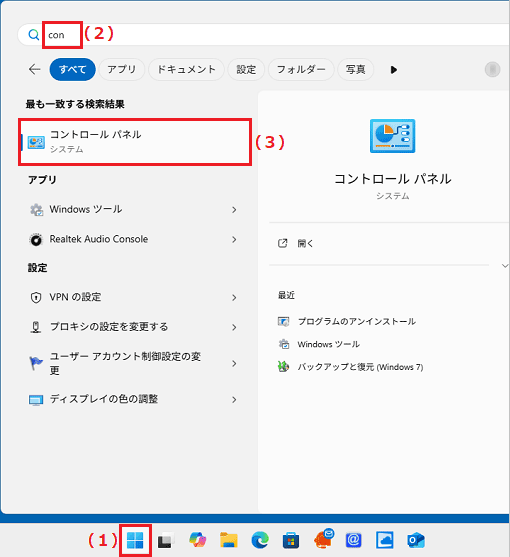Click the コントロール パネル title in preview

(392, 179)
